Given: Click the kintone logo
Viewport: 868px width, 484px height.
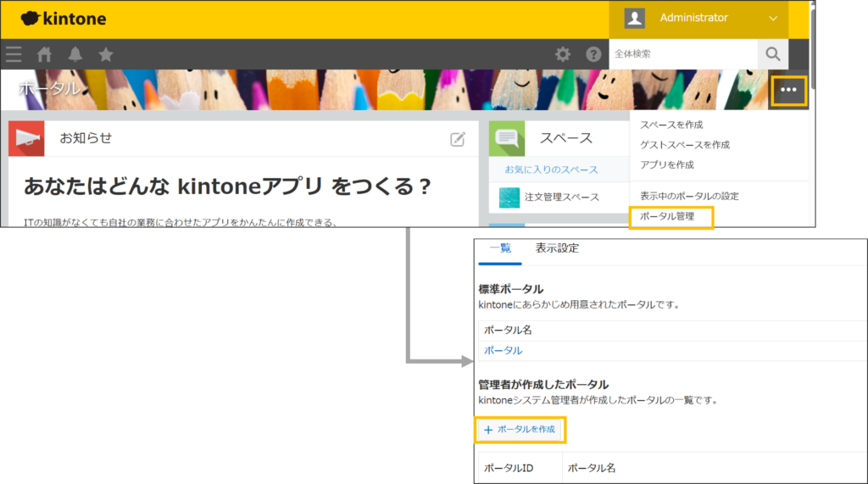Looking at the screenshot, I should pos(63,19).
